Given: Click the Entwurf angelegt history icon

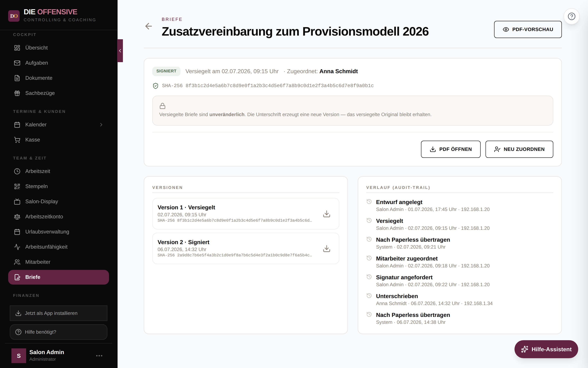Looking at the screenshot, I should (369, 202).
